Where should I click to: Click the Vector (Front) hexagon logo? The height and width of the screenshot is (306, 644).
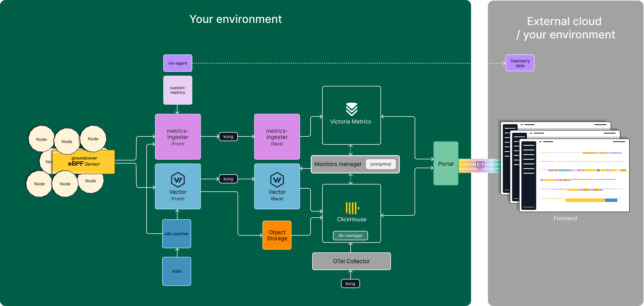click(x=178, y=180)
